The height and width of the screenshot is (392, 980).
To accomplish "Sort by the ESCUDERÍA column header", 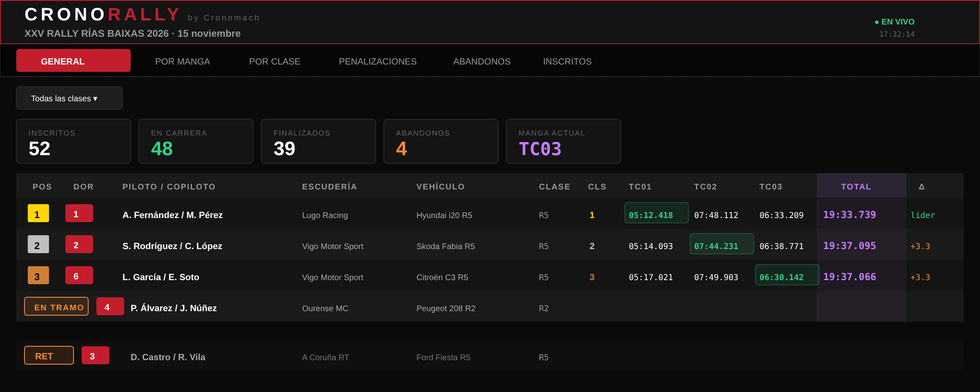I will click(x=330, y=187).
